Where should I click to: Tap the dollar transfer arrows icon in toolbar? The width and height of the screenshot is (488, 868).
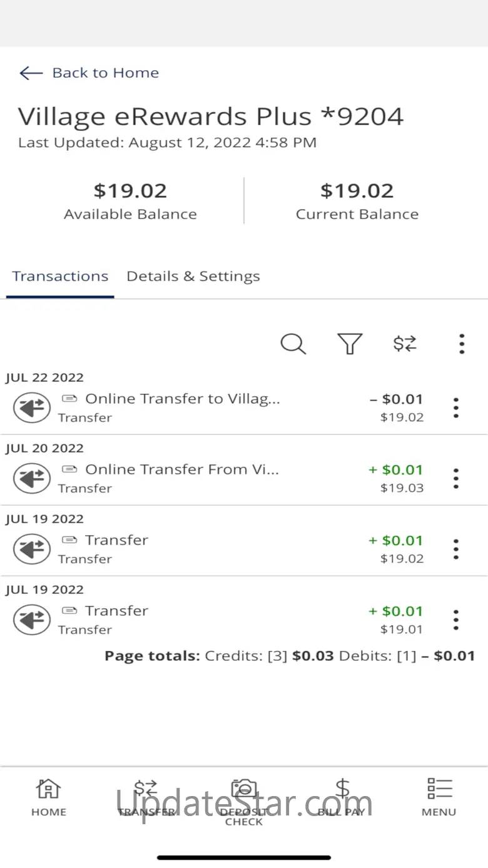coord(405,344)
